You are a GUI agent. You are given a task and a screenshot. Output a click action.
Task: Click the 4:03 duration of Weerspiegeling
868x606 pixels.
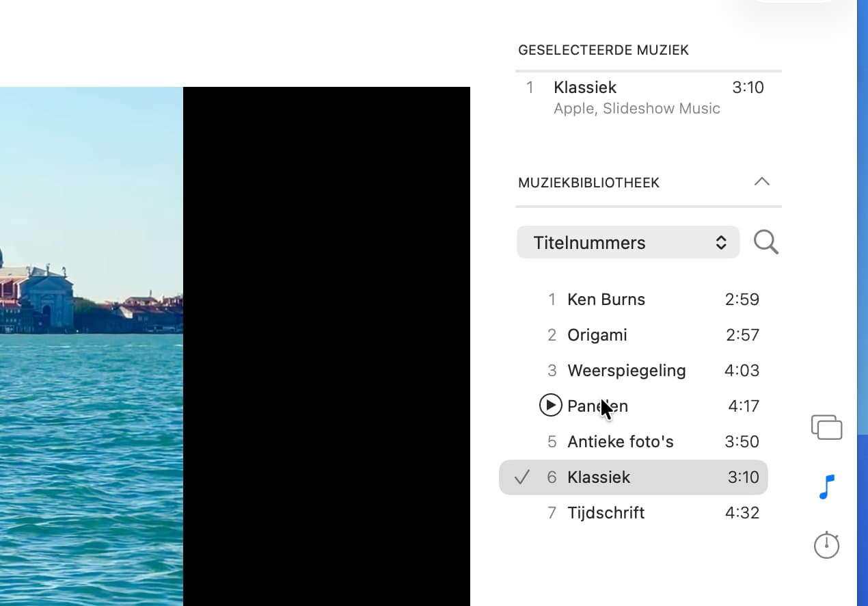pos(742,371)
